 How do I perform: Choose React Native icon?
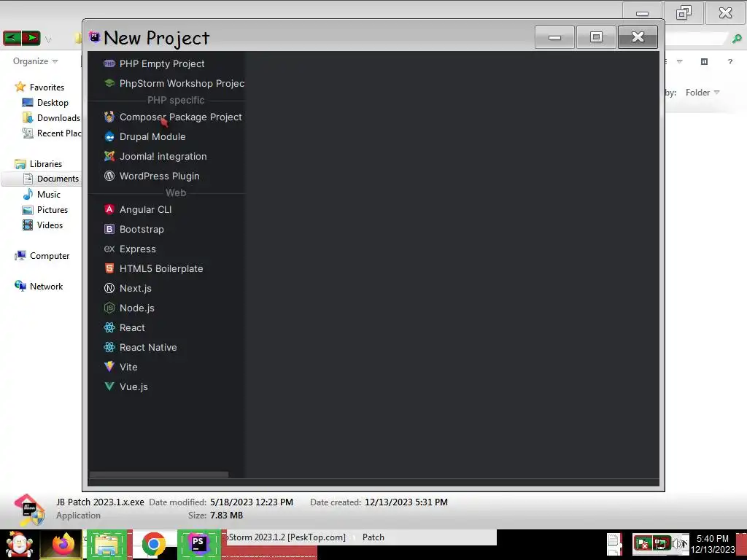[x=109, y=347]
